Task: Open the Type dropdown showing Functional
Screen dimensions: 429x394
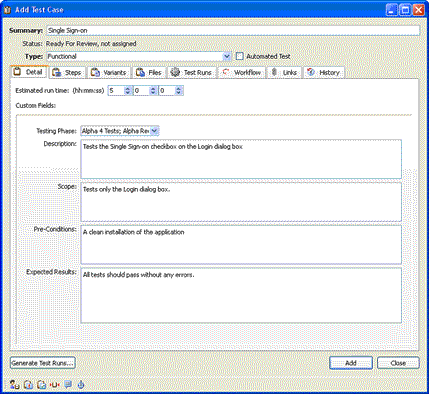Action: click(227, 56)
